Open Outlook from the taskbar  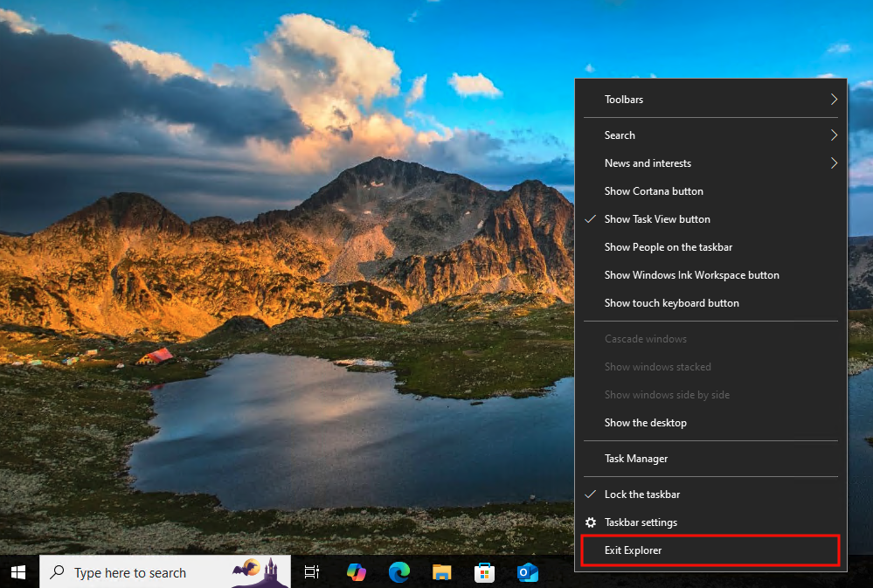(x=527, y=572)
